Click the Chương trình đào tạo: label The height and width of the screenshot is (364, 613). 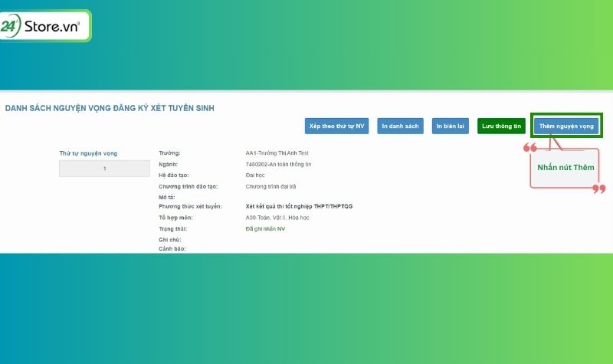188,186
